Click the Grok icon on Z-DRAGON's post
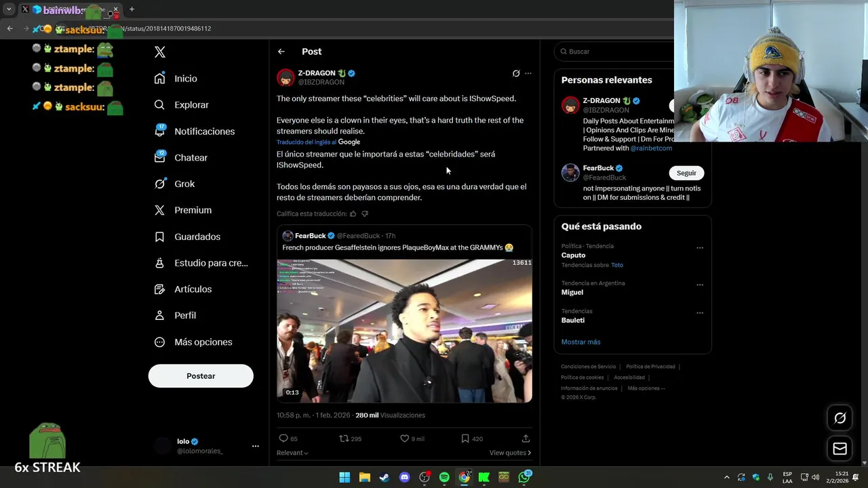This screenshot has width=868, height=488. coord(516,73)
